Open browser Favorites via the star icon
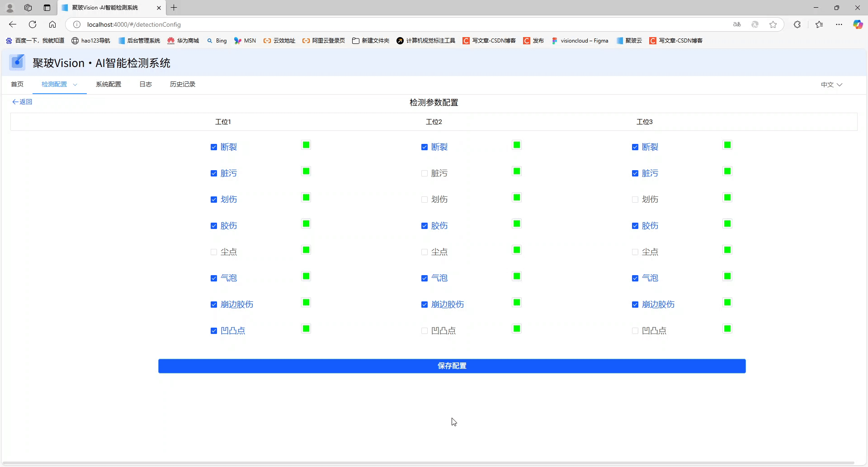Viewport: 868px width, 467px height. click(x=819, y=24)
